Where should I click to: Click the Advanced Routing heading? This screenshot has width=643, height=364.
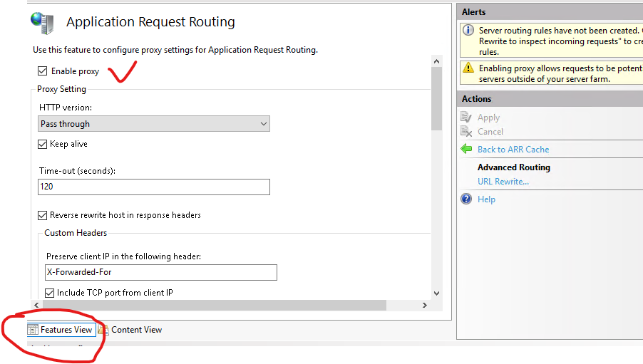pyautogui.click(x=514, y=167)
